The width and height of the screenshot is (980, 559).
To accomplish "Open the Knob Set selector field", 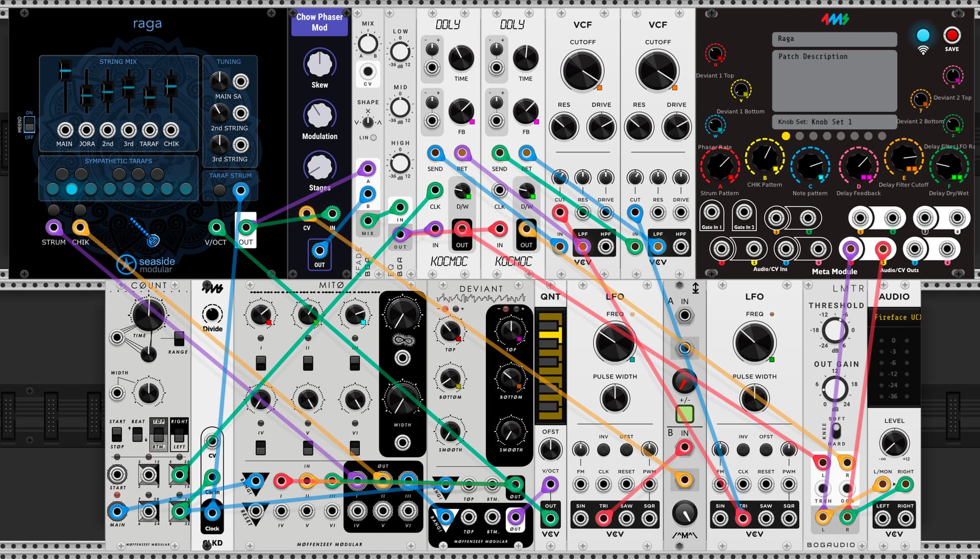I will pyautogui.click(x=835, y=122).
